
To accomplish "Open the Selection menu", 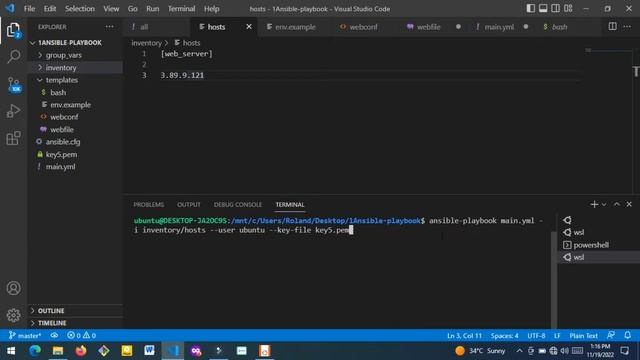I will (80, 9).
